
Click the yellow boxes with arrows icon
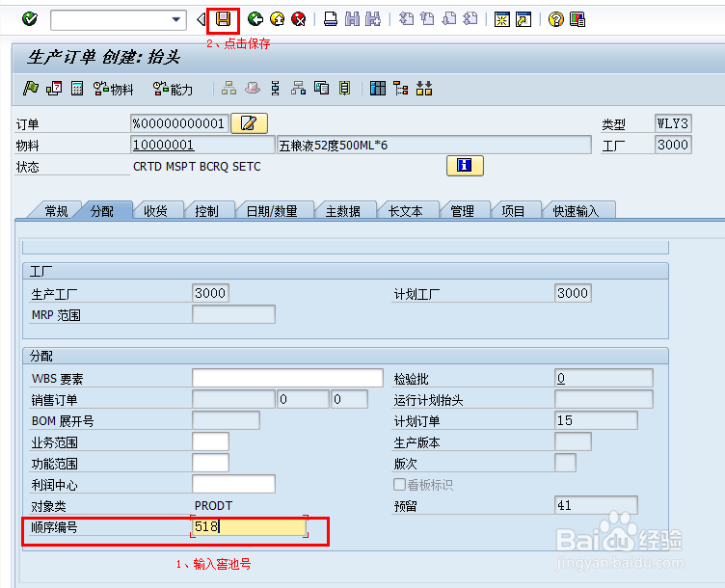(x=424, y=88)
